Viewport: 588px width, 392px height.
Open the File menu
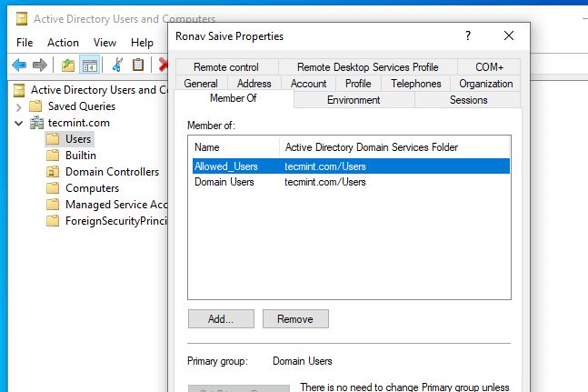pos(25,42)
